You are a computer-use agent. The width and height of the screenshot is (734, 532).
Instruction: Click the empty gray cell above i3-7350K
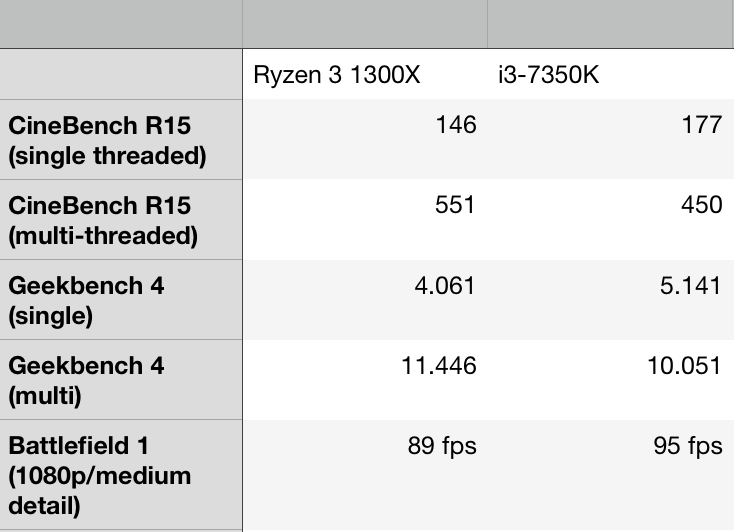pos(610,24)
